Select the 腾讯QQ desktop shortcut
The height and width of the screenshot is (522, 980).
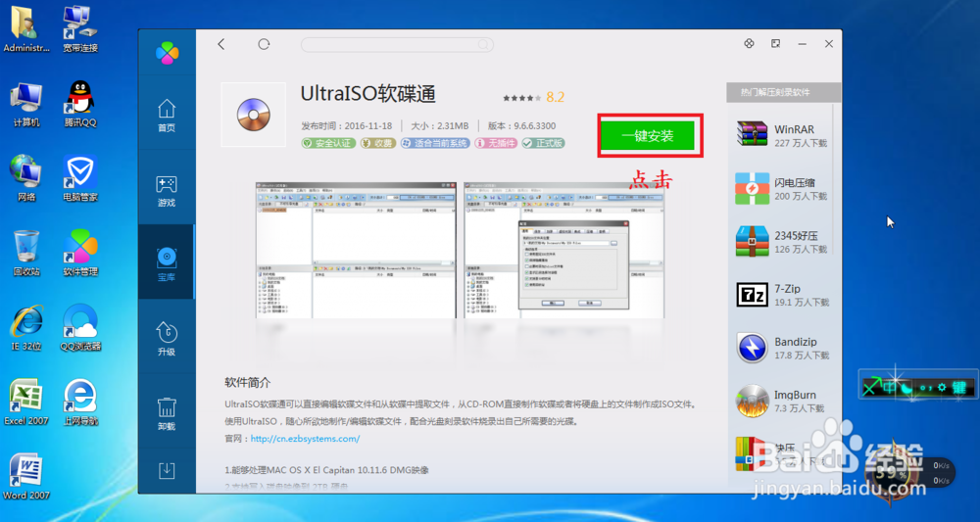point(80,104)
